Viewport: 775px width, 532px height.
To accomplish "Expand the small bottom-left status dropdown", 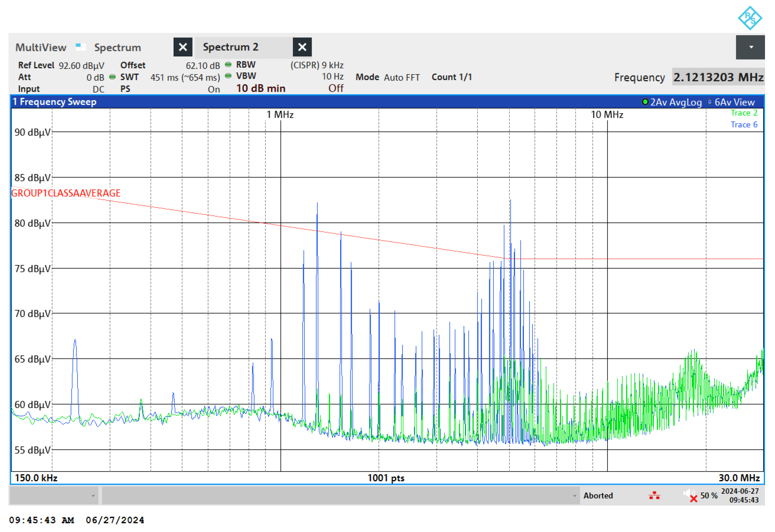I will (x=93, y=496).
